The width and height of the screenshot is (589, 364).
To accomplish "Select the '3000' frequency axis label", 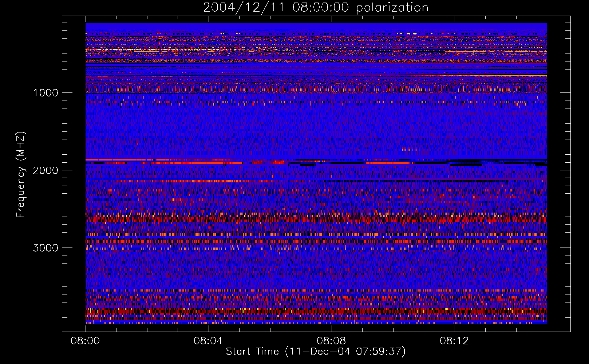I will (46, 248).
